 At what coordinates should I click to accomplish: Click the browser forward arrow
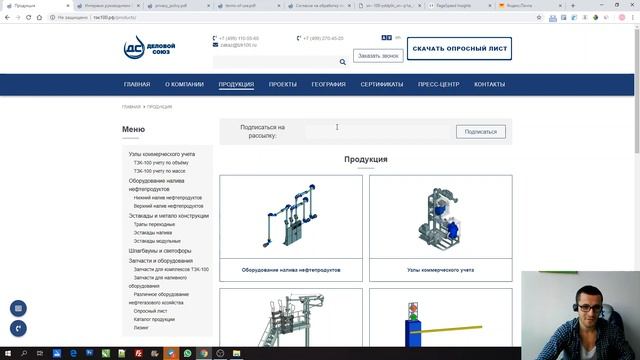click(x=18, y=18)
